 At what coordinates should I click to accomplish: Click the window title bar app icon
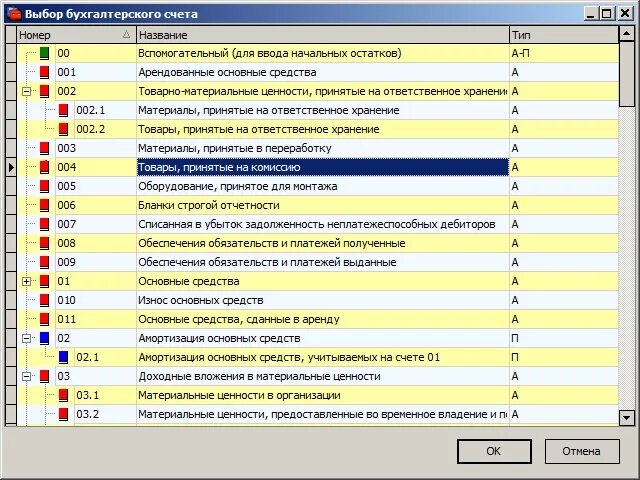tap(15, 14)
